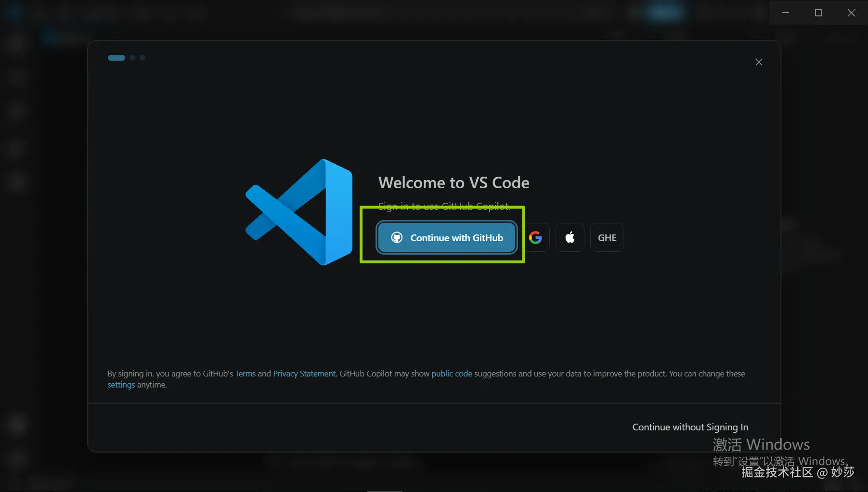868x492 pixels.
Task: Choose the GHE sign-in option
Action: (x=607, y=237)
